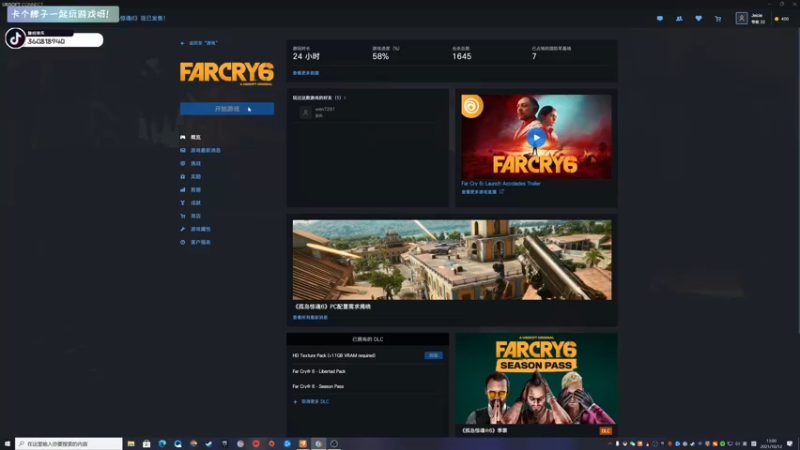The image size is (800, 450).
Task: Click the get more DLC plus link
Action: pos(311,402)
